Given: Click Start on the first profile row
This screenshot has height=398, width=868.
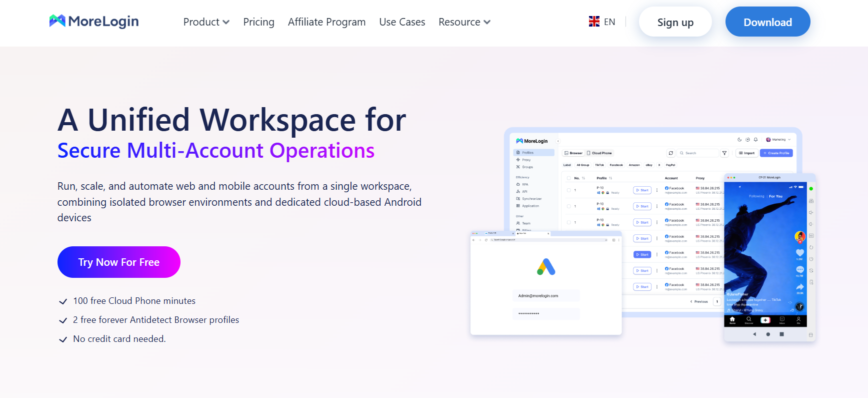Looking at the screenshot, I should 642,190.
